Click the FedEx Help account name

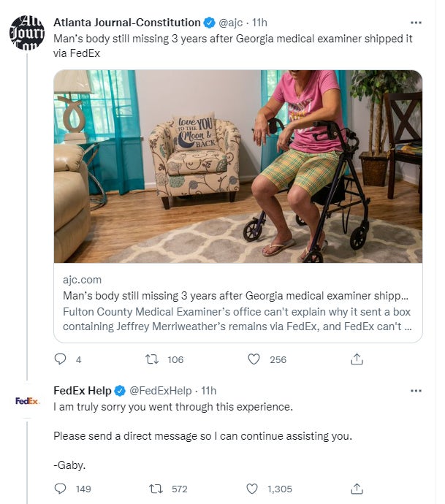click(81, 391)
